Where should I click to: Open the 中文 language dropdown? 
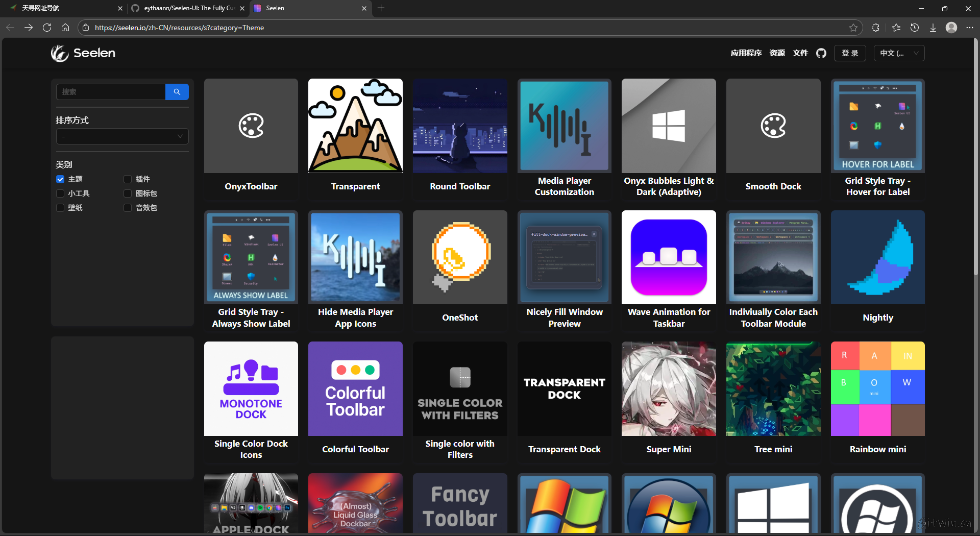[899, 53]
